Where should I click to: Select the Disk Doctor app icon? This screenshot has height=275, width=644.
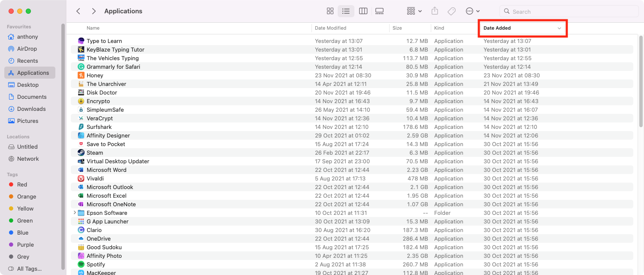coord(81,92)
